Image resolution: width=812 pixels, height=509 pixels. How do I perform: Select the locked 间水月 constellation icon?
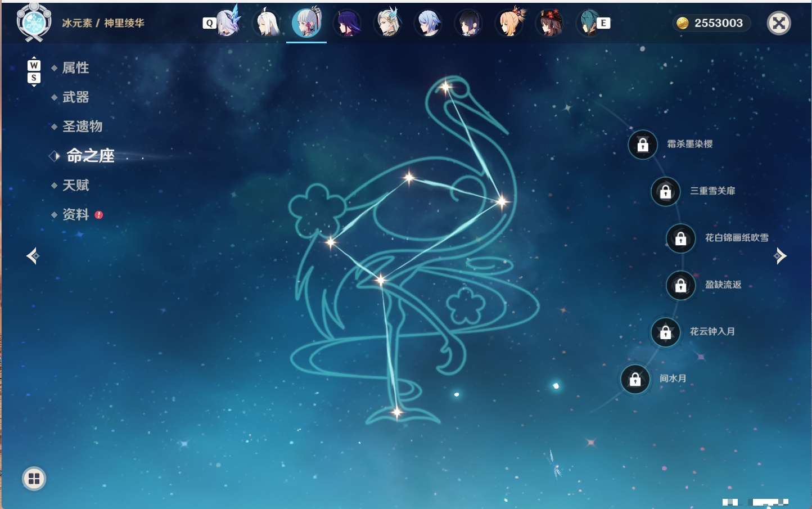pyautogui.click(x=635, y=379)
